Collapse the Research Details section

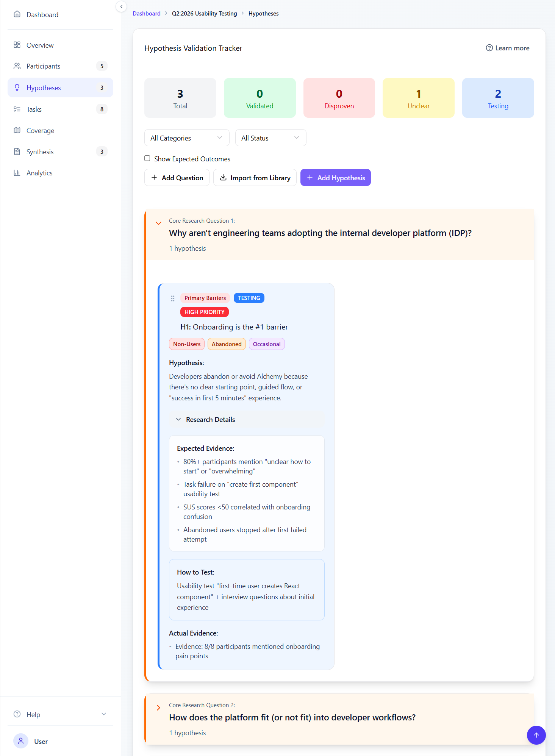pos(178,420)
